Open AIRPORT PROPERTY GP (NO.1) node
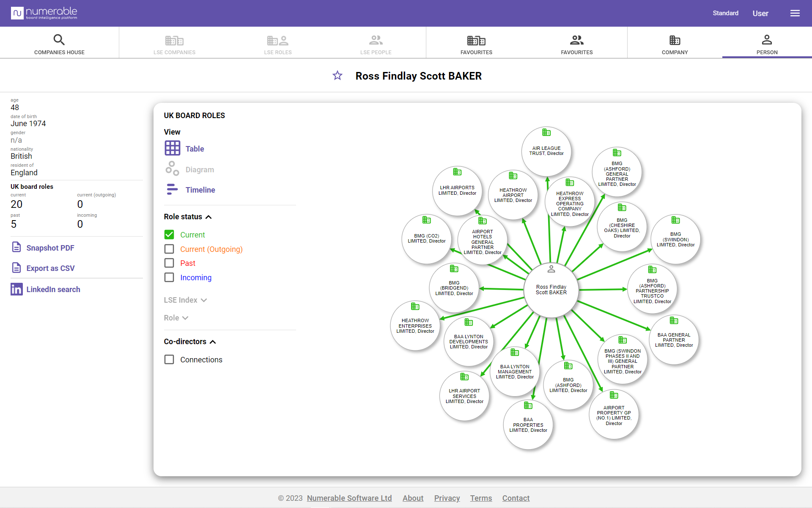The height and width of the screenshot is (508, 812). tap(614, 414)
